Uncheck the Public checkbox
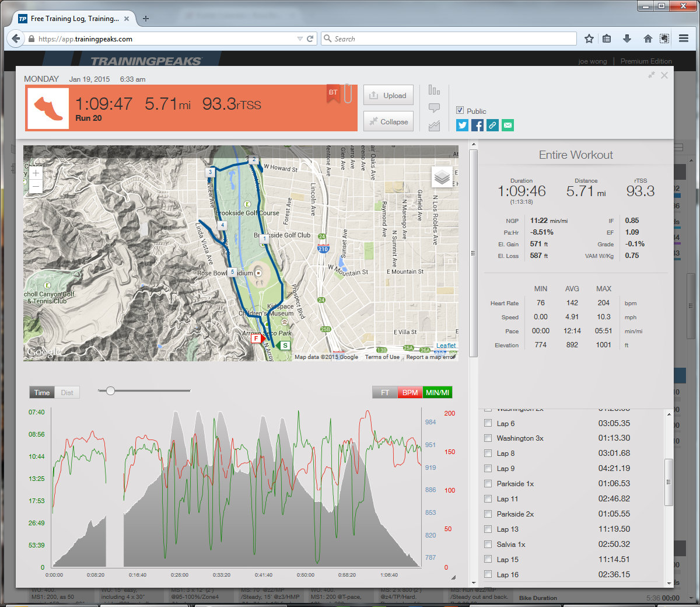This screenshot has width=700, height=607. 460,110
